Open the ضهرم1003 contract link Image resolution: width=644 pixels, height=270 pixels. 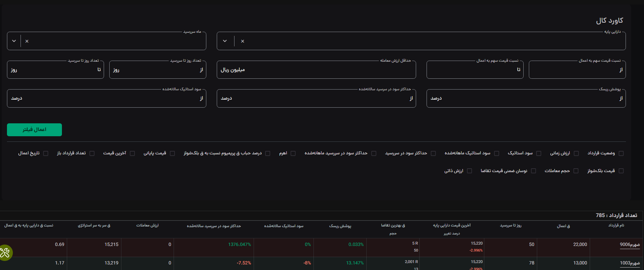[x=630, y=263]
